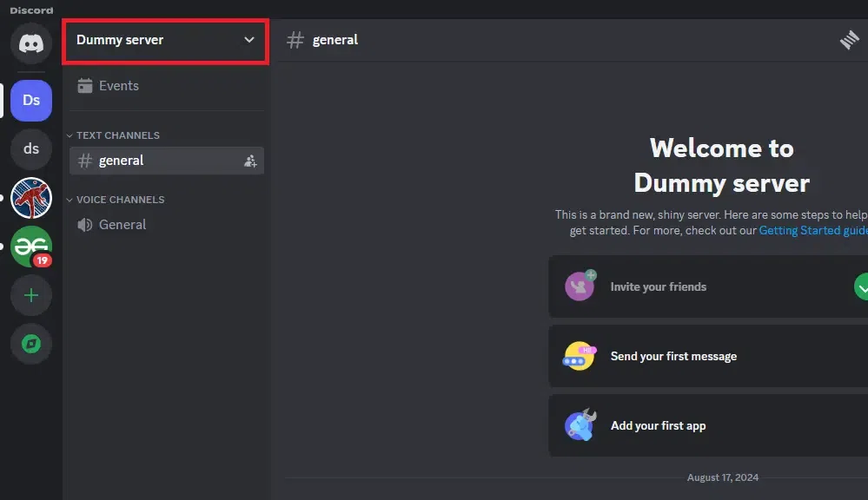This screenshot has height=500, width=868.
Task: Click the chevron arrow beside Dummy server
Action: pos(249,40)
